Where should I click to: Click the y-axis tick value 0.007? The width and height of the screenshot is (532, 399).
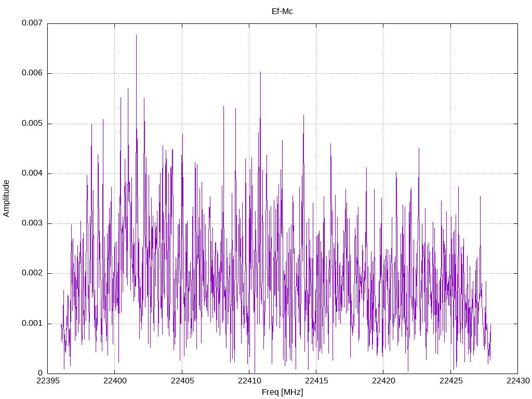pos(32,23)
